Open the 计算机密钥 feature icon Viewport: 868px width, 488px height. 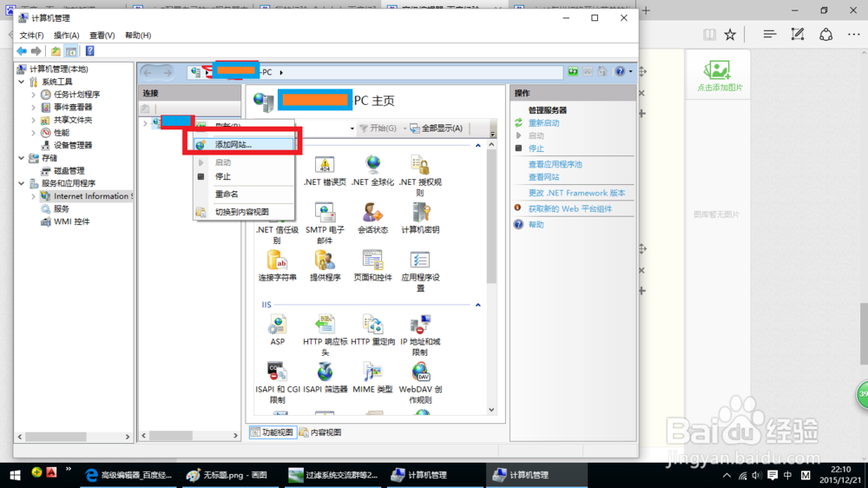[x=420, y=218]
